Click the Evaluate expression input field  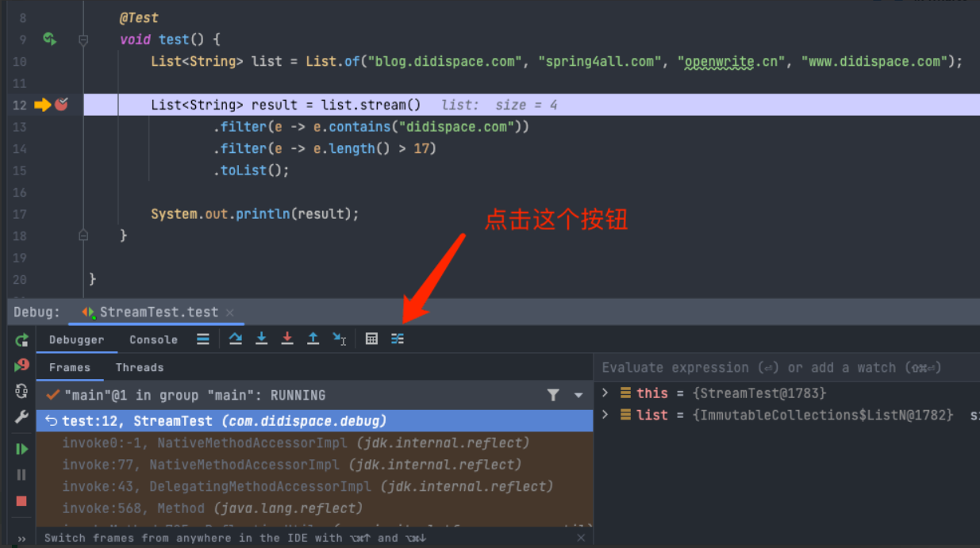click(x=786, y=367)
